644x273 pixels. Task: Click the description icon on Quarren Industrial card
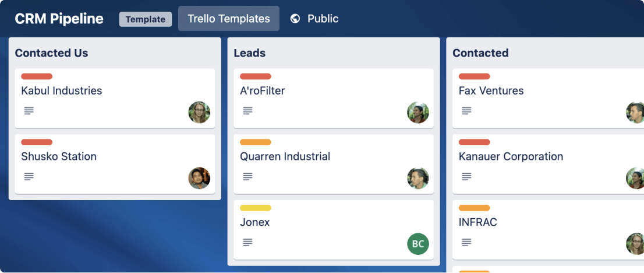(x=248, y=177)
